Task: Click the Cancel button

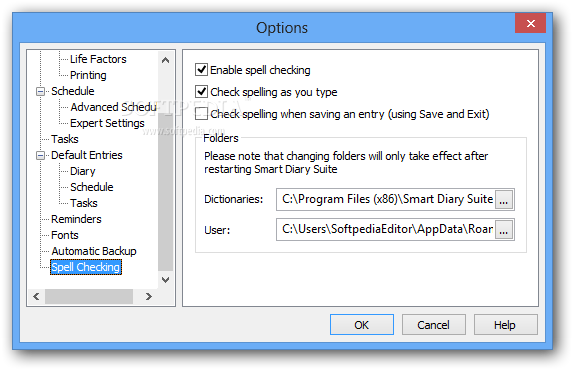Action: [x=433, y=325]
